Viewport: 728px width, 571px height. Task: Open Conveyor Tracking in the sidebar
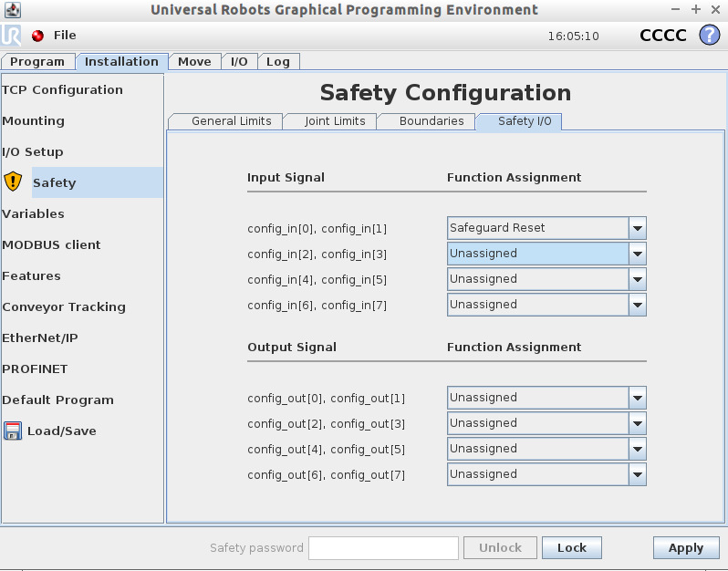64,306
